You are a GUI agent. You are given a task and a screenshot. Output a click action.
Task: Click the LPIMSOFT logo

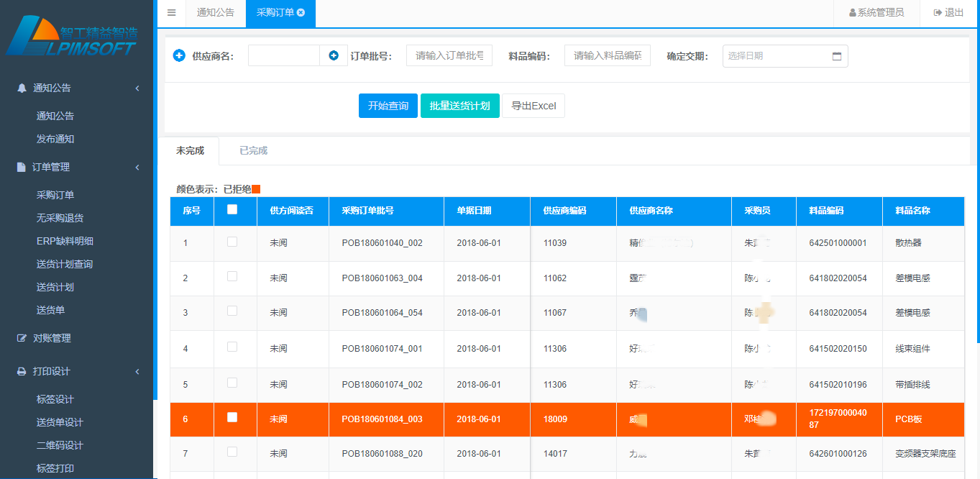(x=72, y=37)
